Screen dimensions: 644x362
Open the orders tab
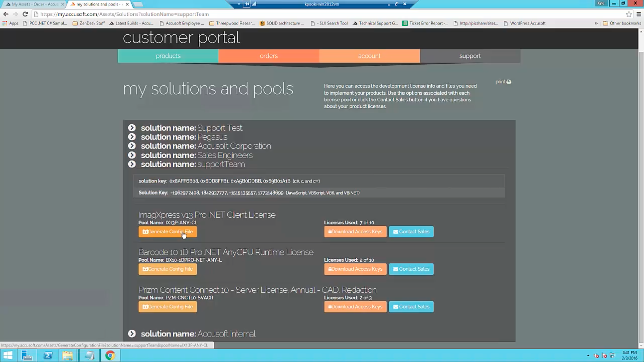[x=269, y=56]
